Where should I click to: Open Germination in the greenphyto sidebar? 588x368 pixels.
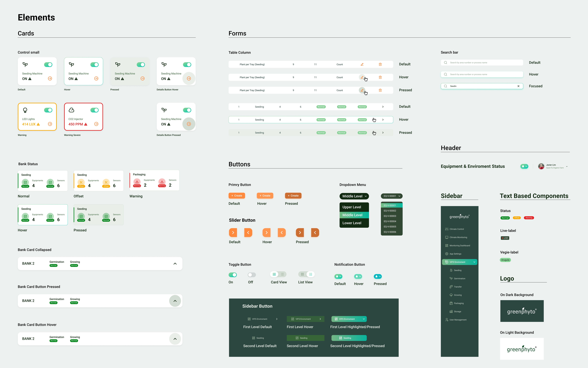[458, 279]
